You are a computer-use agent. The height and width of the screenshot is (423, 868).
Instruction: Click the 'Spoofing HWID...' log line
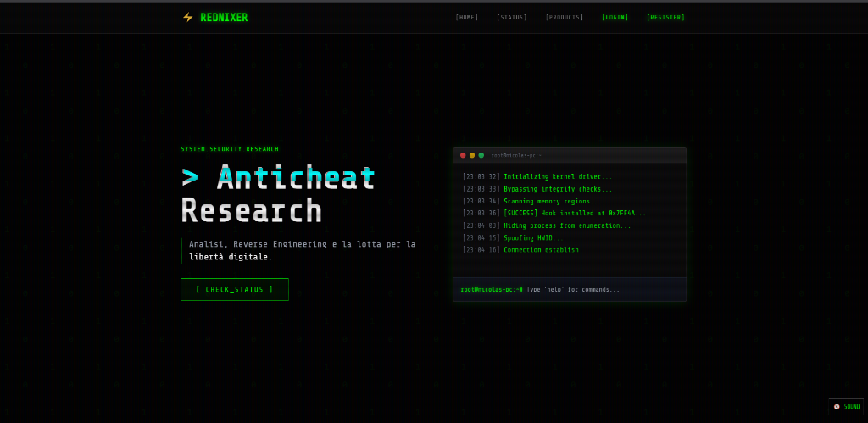(513, 237)
